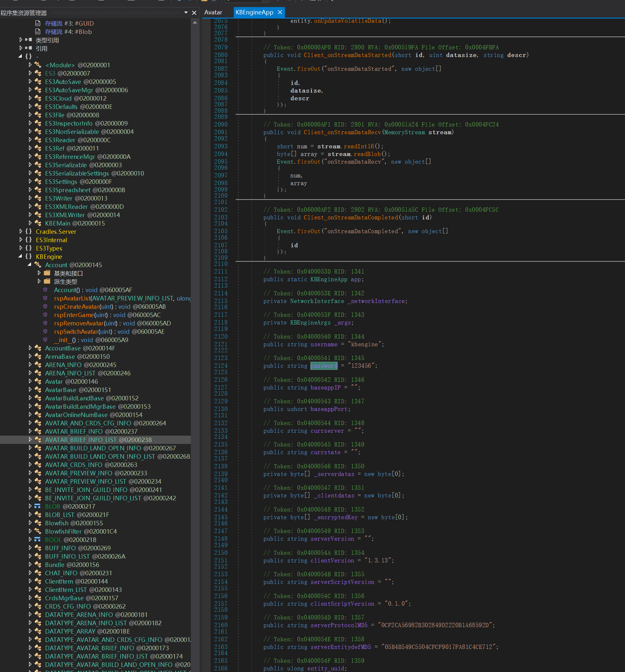Close the assembly explorer panel
The width and height of the screenshot is (625, 672).
[194, 13]
